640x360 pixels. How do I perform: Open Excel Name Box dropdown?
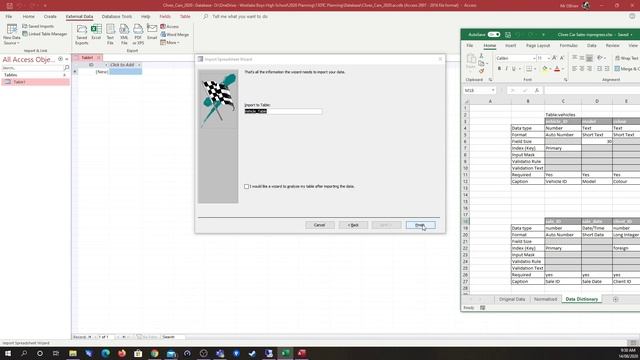pos(493,90)
